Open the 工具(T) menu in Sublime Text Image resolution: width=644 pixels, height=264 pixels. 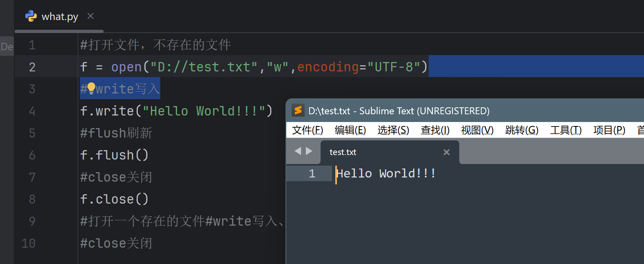click(x=566, y=130)
